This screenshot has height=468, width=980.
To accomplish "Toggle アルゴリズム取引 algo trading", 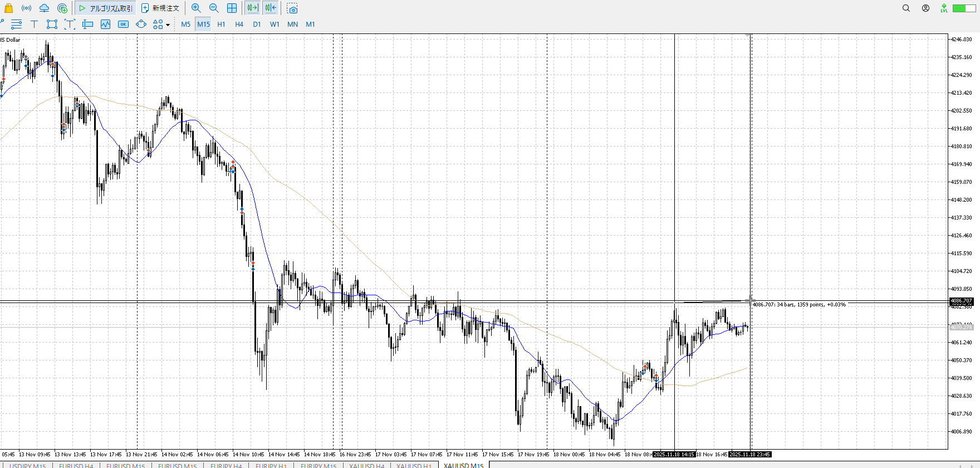I will (106, 8).
